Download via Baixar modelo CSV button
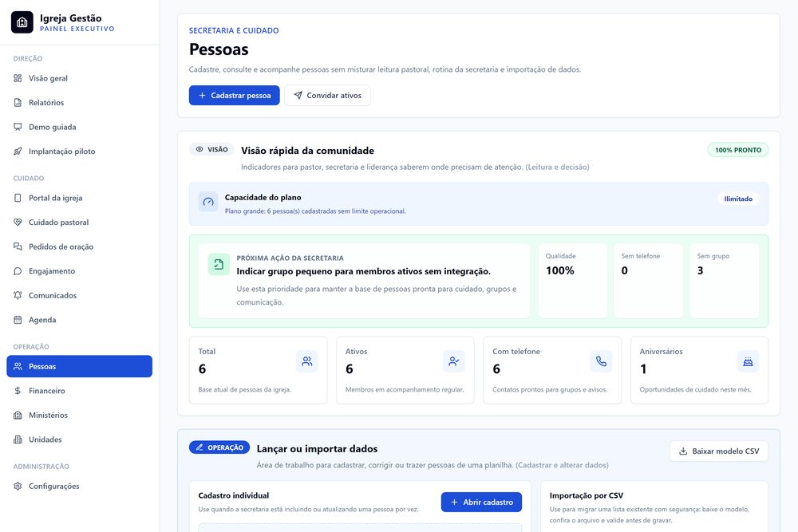Screen dimensions: 798x532 (x=719, y=451)
